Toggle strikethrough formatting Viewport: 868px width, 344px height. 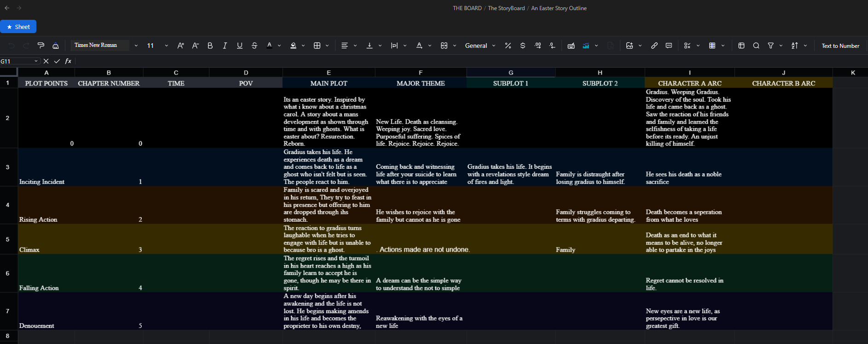pos(254,46)
